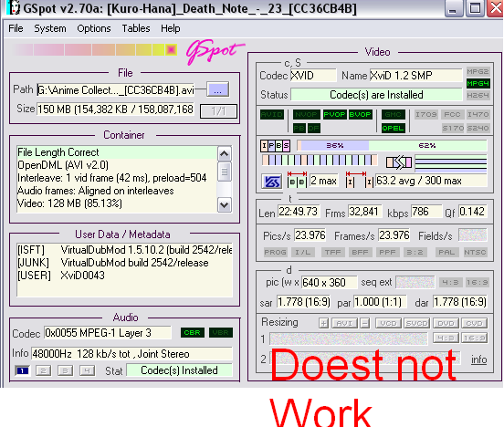
Task: Click the H264 indicator
Action: pos(478,95)
